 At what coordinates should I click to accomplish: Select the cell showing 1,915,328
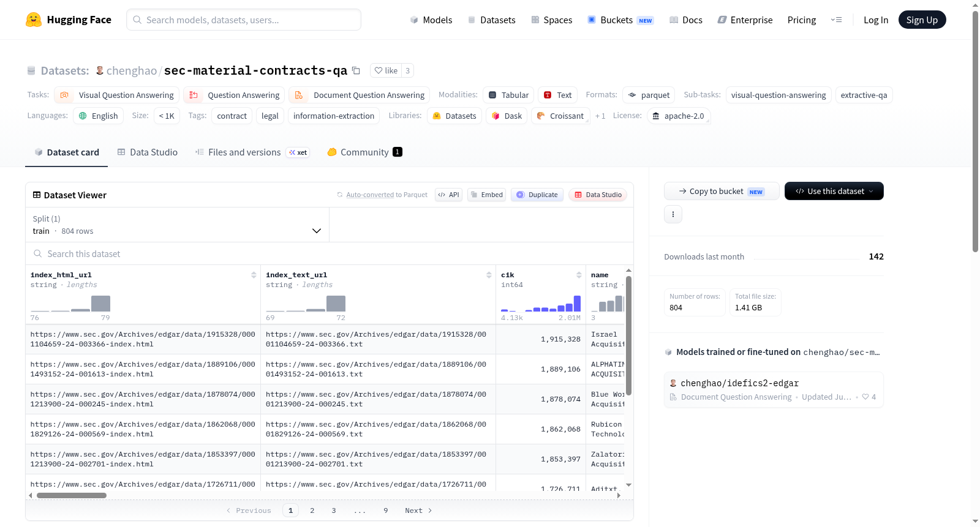[x=541, y=339]
